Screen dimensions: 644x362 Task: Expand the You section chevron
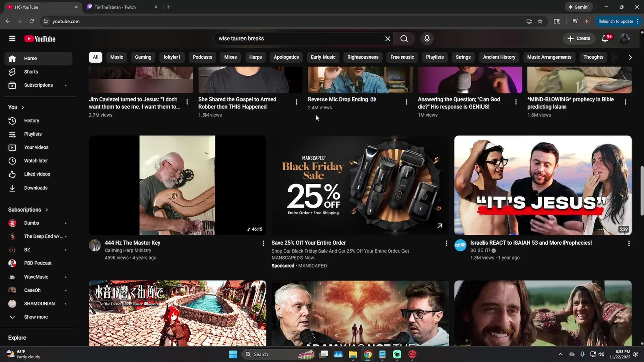click(22, 107)
